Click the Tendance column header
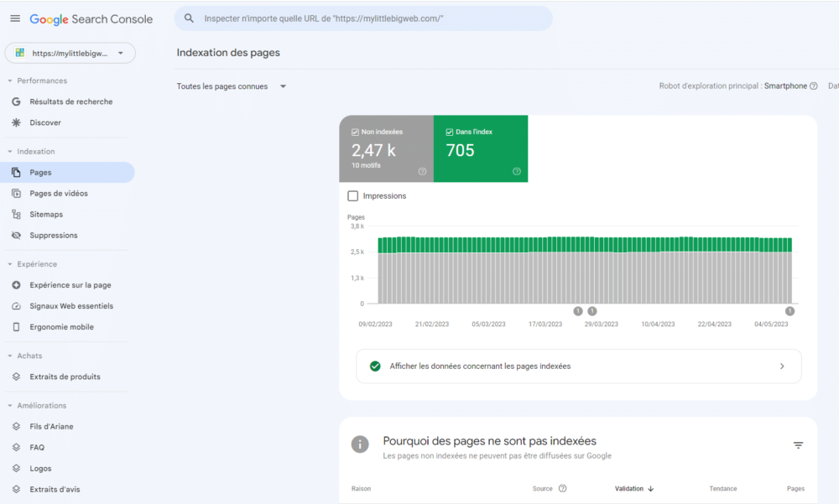 point(723,488)
